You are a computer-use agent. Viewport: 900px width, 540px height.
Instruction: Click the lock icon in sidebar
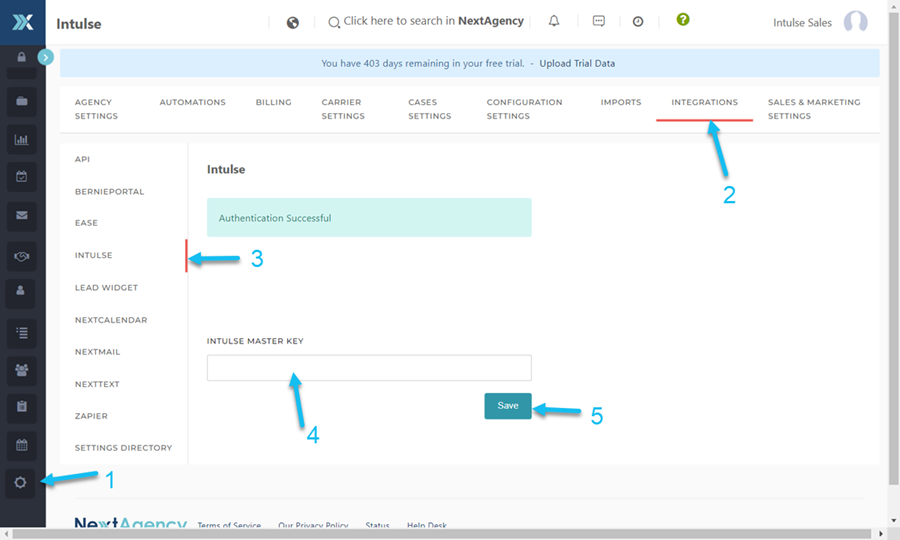point(21,57)
